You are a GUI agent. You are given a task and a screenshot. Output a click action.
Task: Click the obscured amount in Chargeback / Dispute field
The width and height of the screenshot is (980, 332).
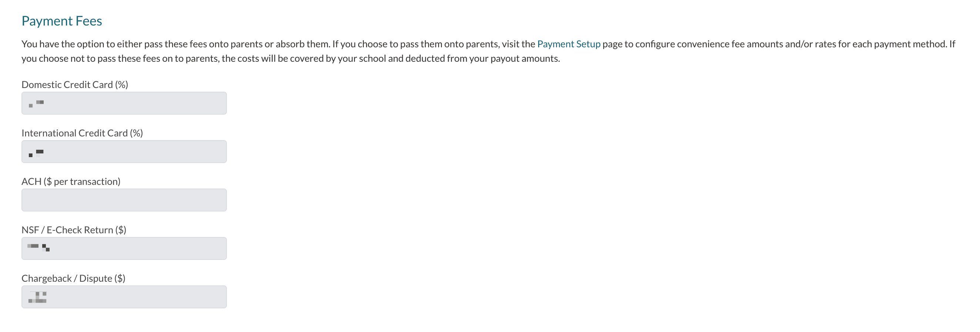37,297
